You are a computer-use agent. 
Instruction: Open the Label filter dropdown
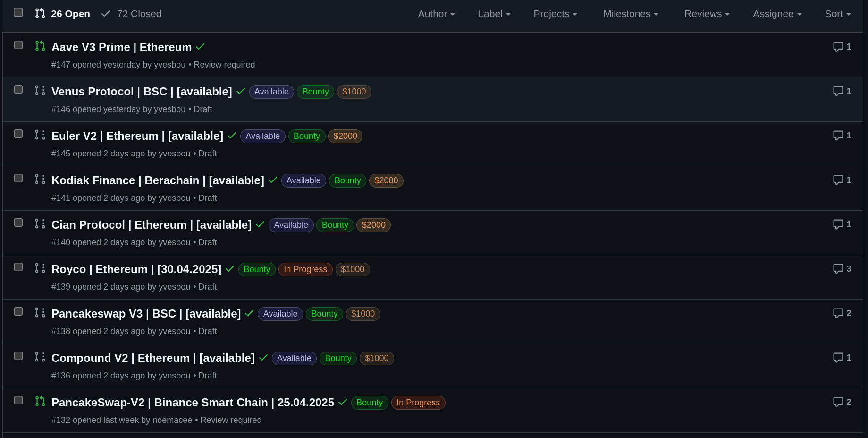pyautogui.click(x=495, y=14)
